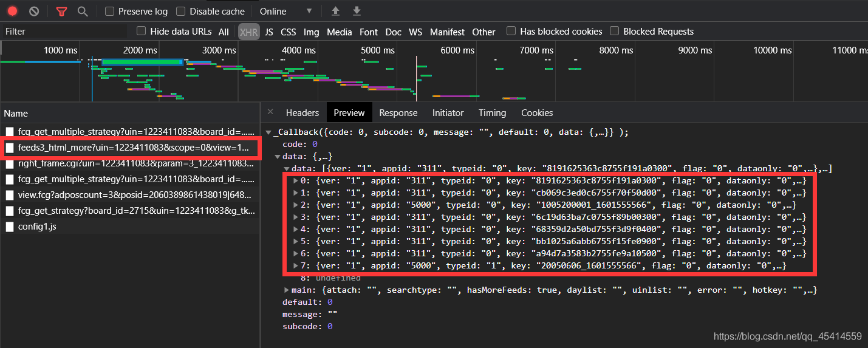Click the 5000 ms timeline marker
868x348 pixels.
[378, 50]
